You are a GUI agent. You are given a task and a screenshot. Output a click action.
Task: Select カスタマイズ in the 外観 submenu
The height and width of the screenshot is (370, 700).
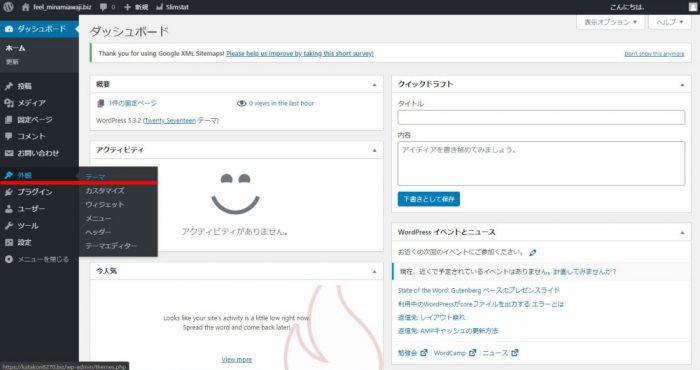click(x=105, y=191)
